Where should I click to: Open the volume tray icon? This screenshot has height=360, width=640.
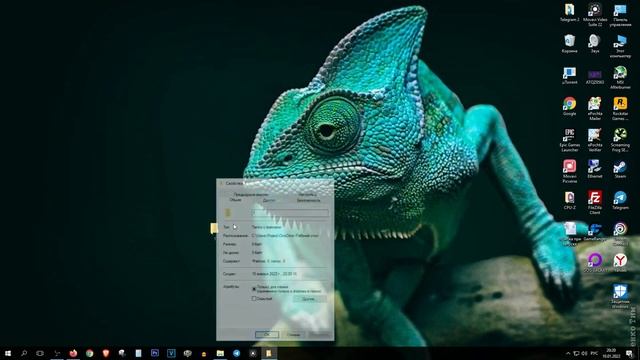(x=584, y=353)
